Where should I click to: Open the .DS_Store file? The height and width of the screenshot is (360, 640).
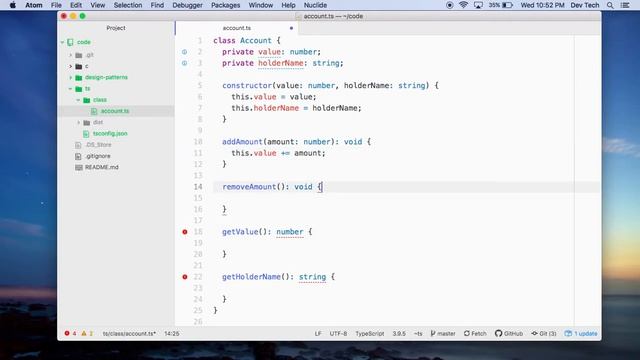click(98, 145)
